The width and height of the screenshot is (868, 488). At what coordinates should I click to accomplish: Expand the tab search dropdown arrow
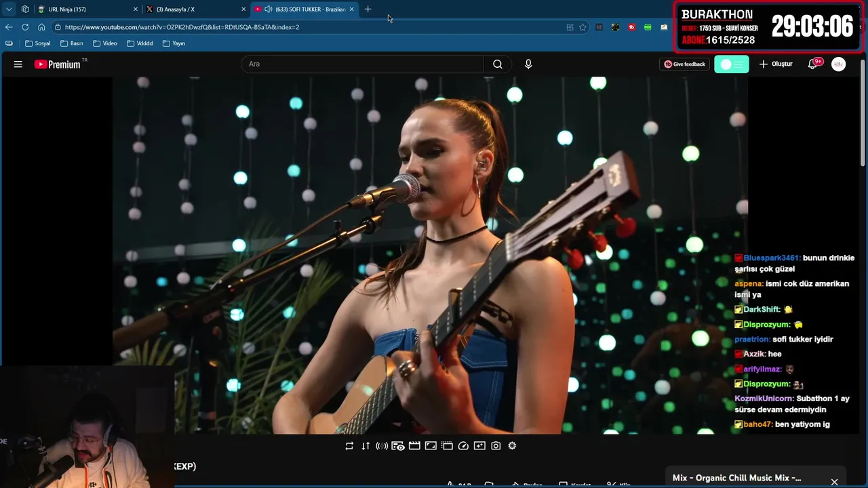[x=9, y=9]
